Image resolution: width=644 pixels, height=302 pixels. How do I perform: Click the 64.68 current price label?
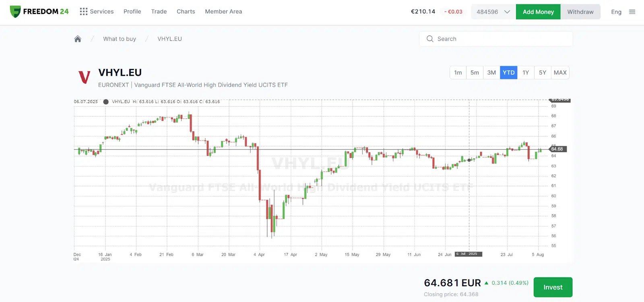(x=558, y=149)
